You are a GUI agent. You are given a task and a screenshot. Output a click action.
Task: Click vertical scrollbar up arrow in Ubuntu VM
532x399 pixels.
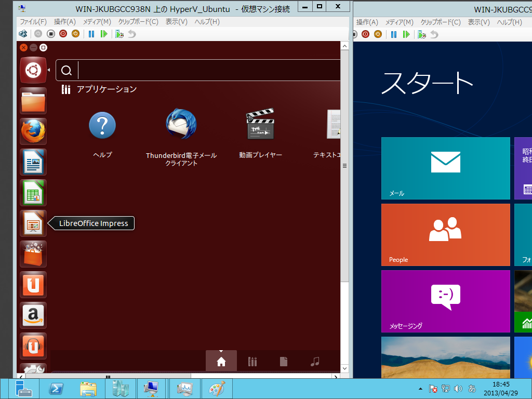(x=345, y=46)
